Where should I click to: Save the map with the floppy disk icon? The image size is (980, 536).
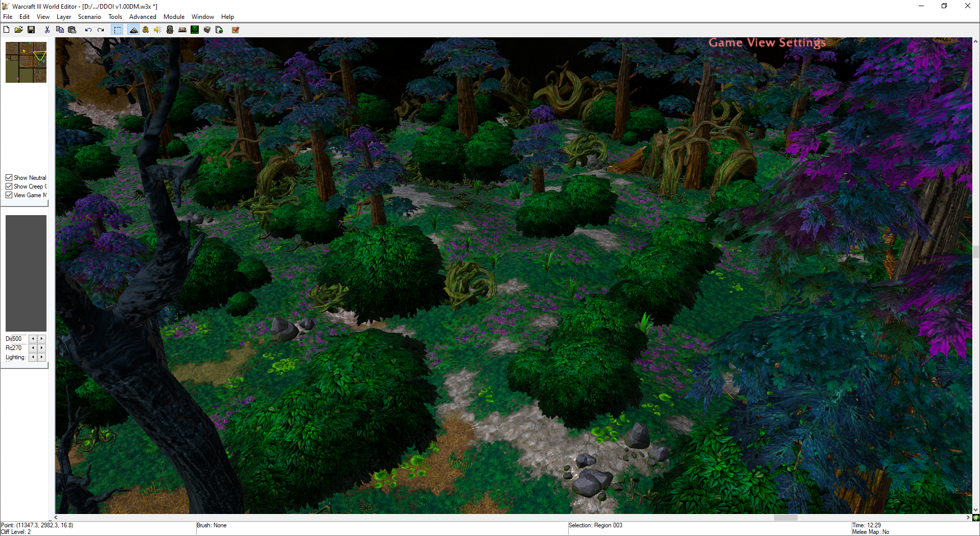[x=31, y=30]
